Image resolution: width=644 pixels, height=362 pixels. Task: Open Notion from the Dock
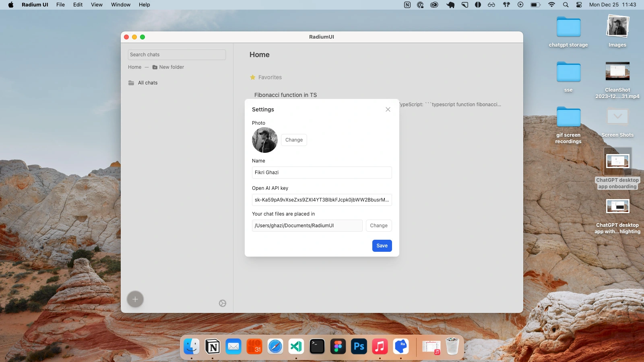pyautogui.click(x=213, y=346)
